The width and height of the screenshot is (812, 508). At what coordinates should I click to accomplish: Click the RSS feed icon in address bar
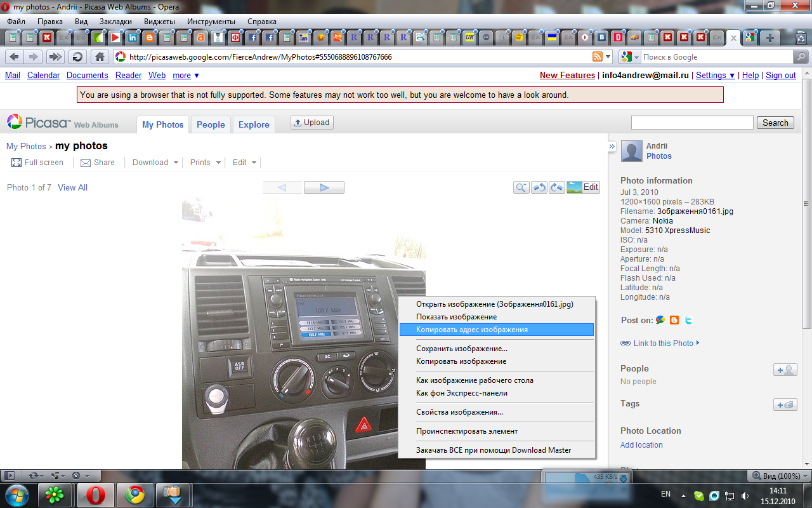pyautogui.click(x=597, y=57)
